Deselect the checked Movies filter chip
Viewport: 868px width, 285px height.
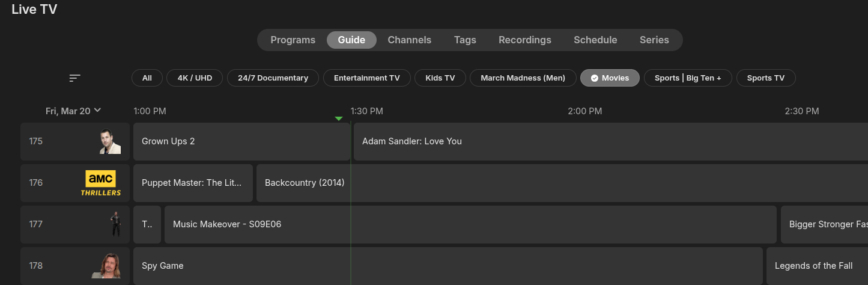coord(610,78)
